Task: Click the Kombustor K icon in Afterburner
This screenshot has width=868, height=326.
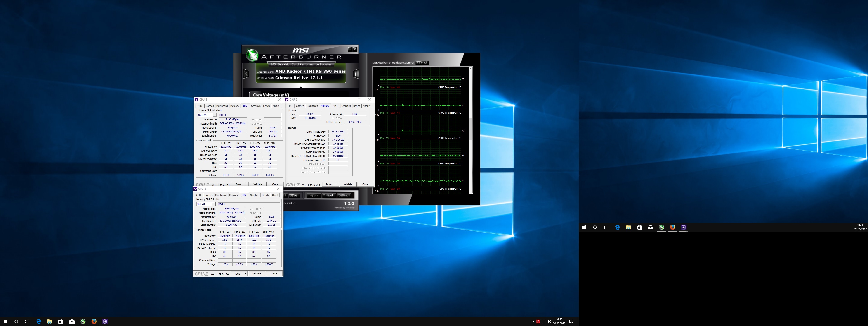Action: click(x=246, y=74)
